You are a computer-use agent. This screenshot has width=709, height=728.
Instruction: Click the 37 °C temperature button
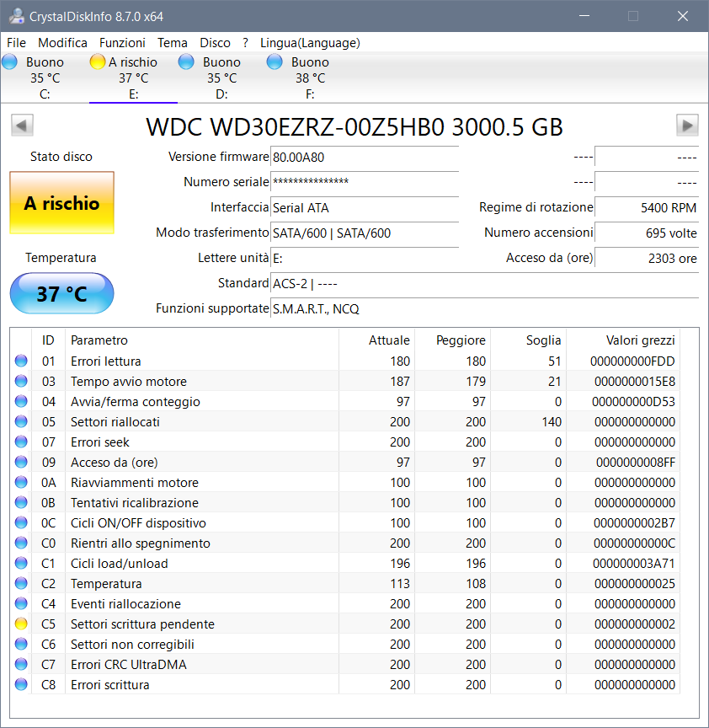click(61, 293)
